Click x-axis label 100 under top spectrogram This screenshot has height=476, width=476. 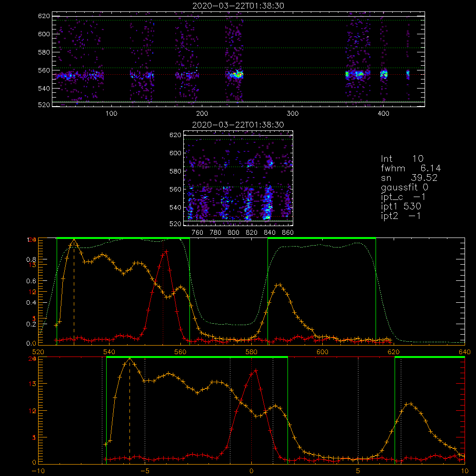111,114
